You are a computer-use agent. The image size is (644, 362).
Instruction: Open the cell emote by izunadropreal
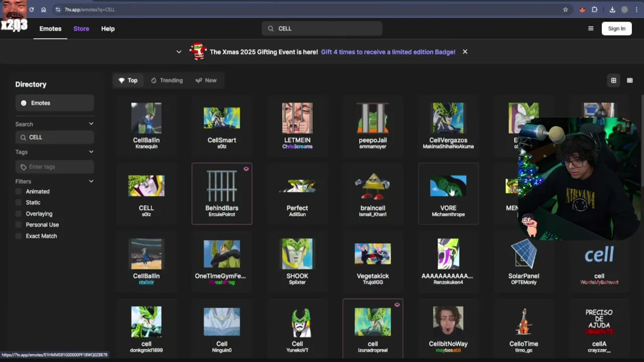click(x=373, y=329)
